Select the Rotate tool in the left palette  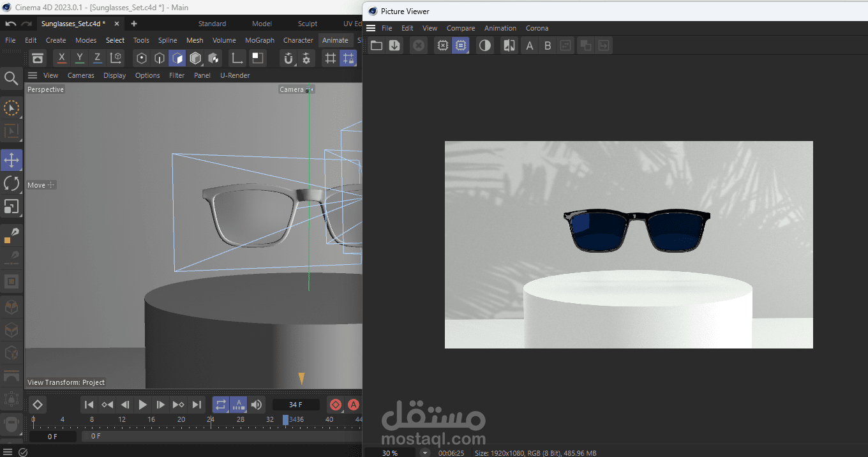pyautogui.click(x=11, y=183)
